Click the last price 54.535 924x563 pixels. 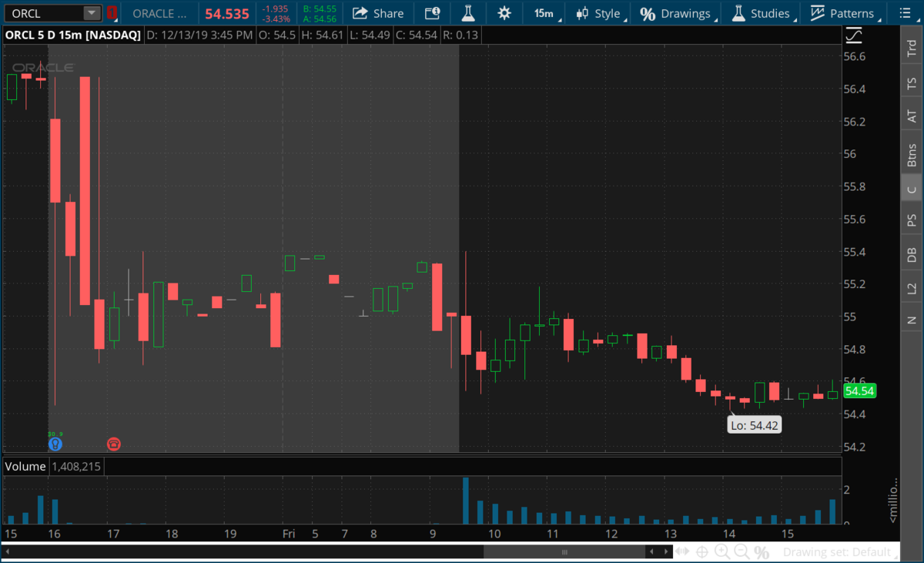227,14
